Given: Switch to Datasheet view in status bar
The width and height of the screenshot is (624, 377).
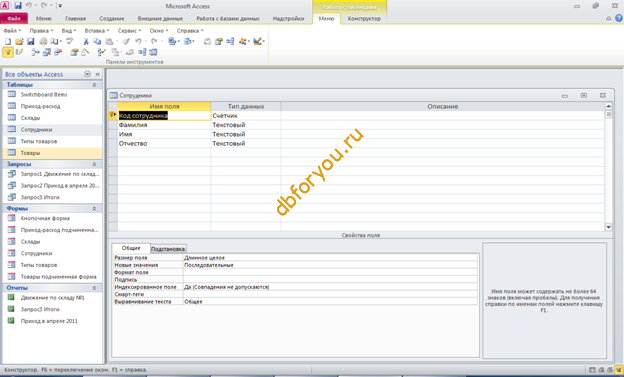Looking at the screenshot, I should pyautogui.click(x=592, y=370).
